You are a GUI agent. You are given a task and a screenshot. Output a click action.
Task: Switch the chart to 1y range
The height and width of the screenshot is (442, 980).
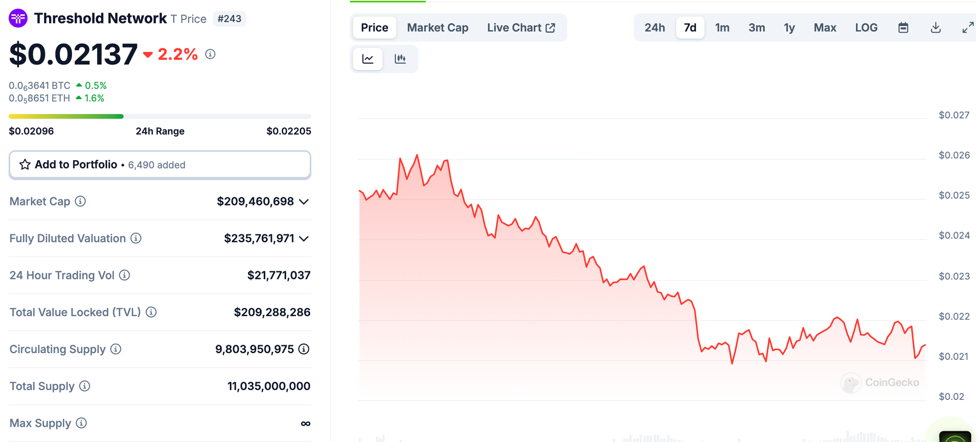point(789,28)
